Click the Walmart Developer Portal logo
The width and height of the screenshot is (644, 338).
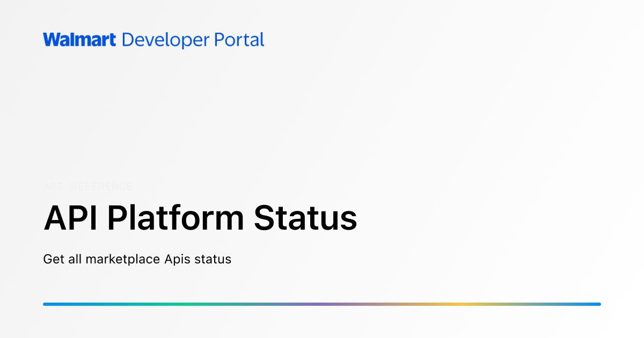coord(153,40)
